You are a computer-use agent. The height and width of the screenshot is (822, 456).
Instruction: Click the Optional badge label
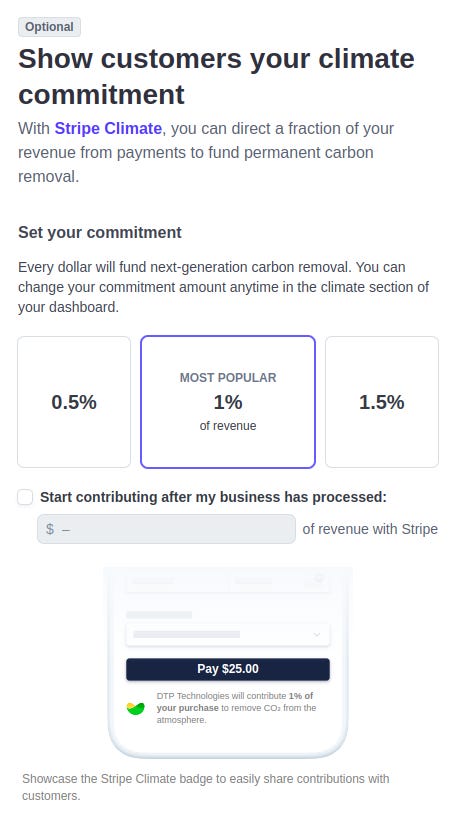49,27
